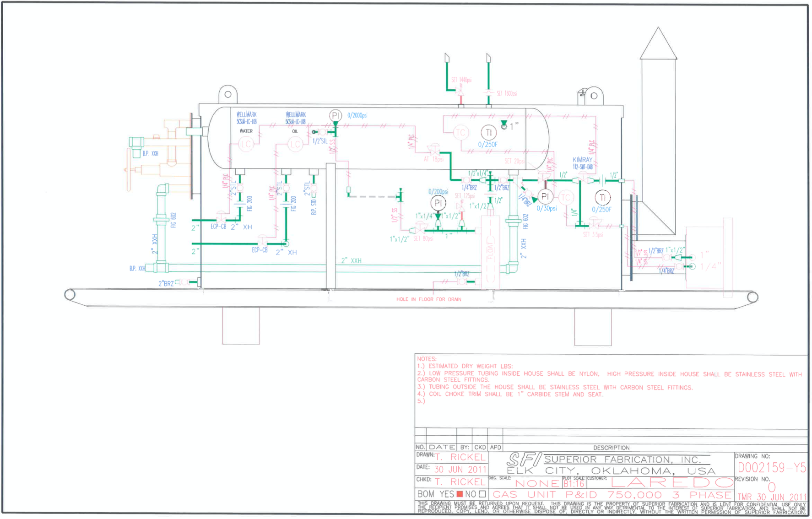
Task: Click the TI gauge inside the vessel
Action: tap(488, 133)
